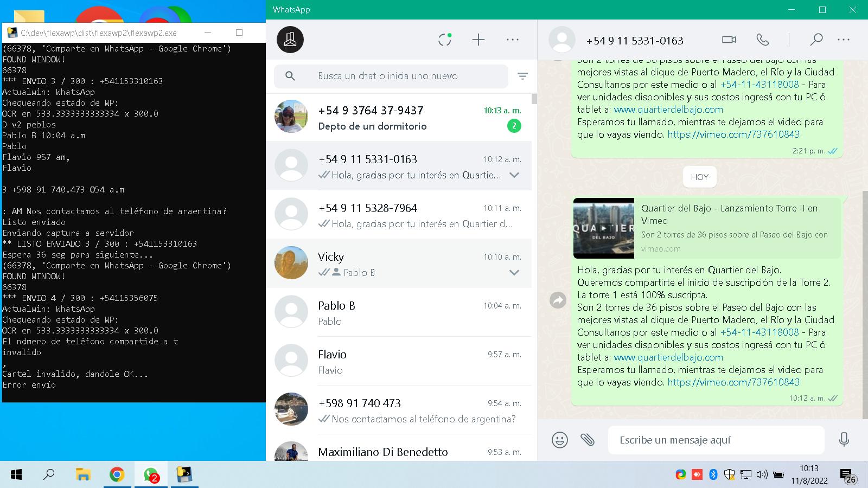The width and height of the screenshot is (868, 488).
Task: Open your WhatsApp profile avatar
Action: [290, 40]
